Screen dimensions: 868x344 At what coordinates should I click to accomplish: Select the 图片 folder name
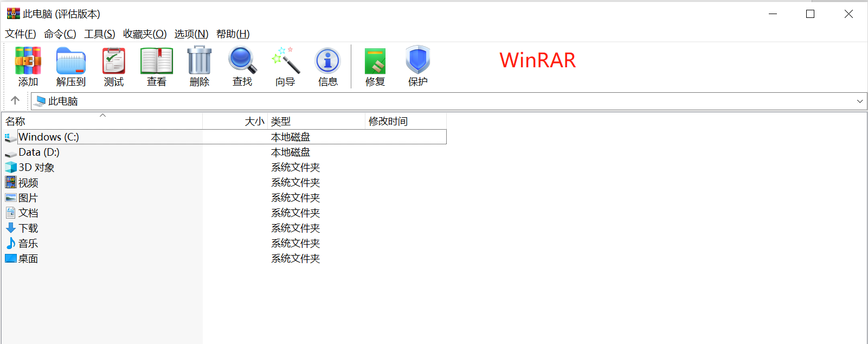(x=28, y=198)
